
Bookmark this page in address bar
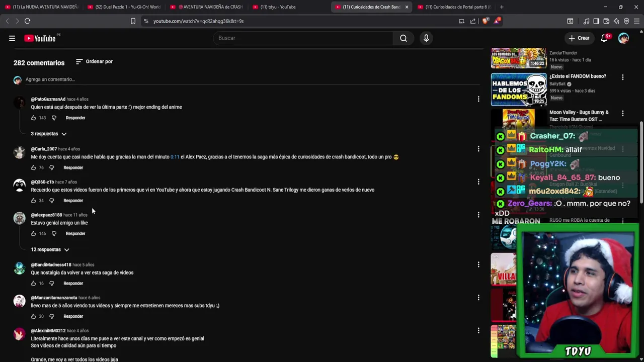pos(133,21)
